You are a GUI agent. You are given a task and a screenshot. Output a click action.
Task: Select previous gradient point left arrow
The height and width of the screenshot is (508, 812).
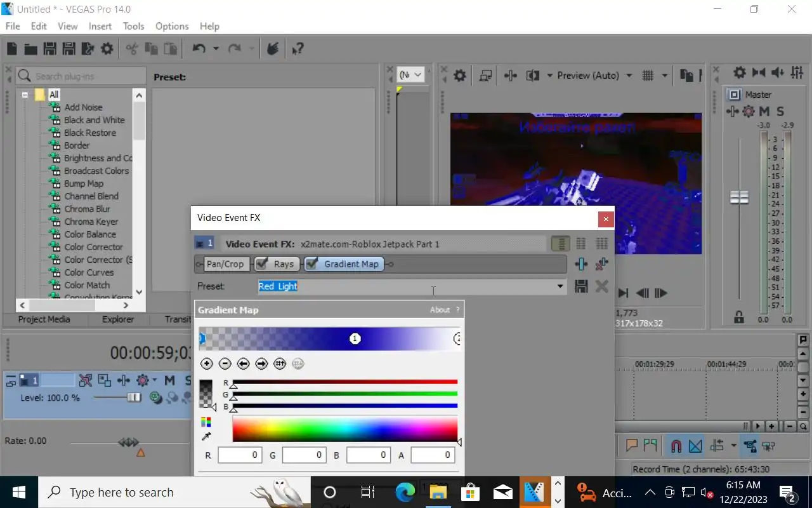point(243,364)
